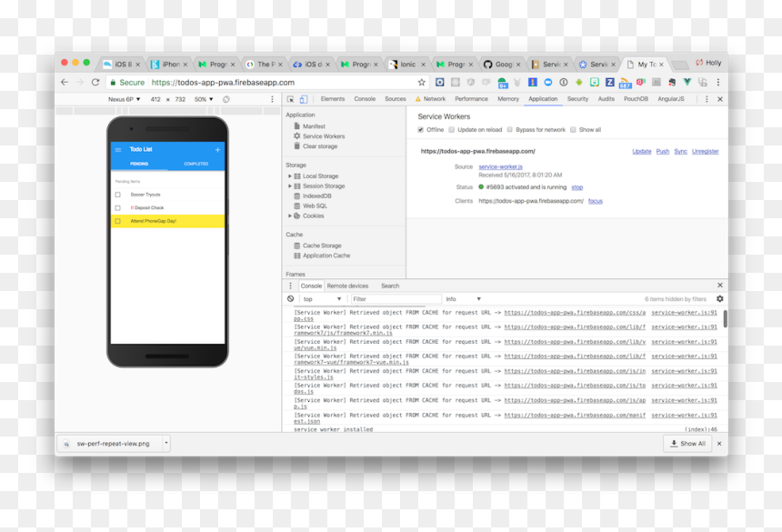This screenshot has height=532, width=782.
Task: Bookmark the page with the star icon
Action: 421,82
